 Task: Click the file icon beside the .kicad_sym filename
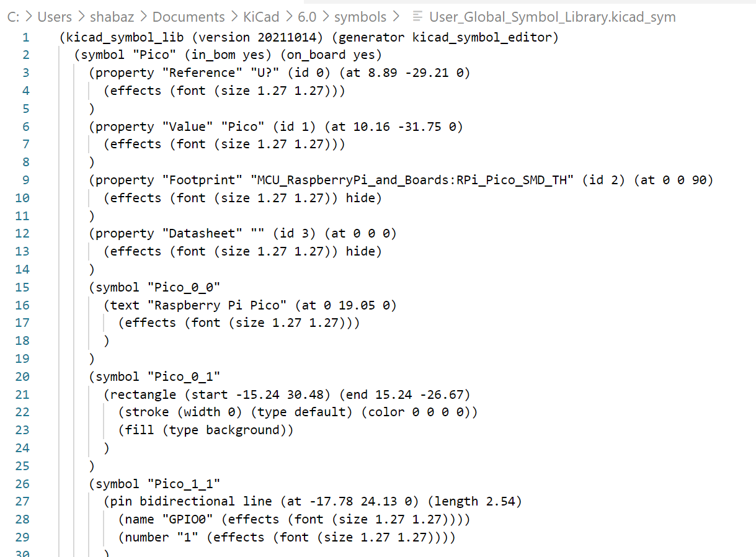coord(418,17)
